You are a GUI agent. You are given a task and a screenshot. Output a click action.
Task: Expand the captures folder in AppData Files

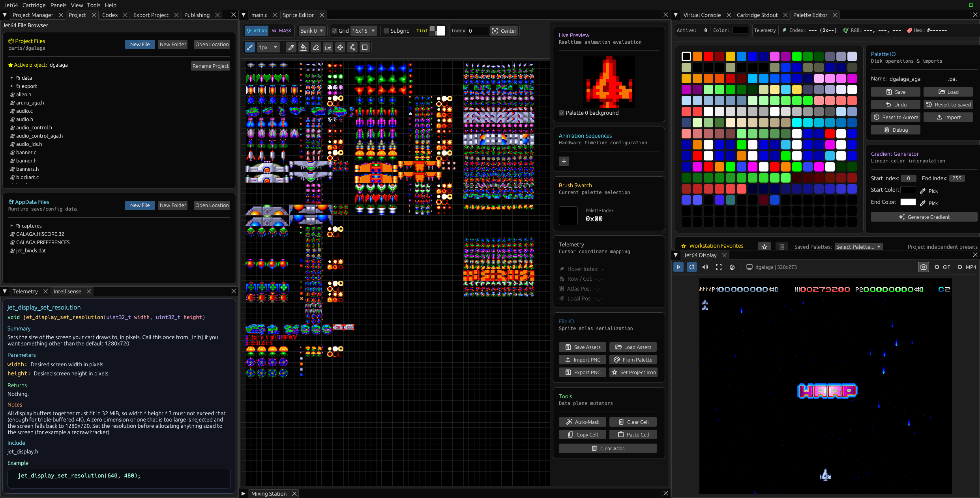(x=12, y=226)
